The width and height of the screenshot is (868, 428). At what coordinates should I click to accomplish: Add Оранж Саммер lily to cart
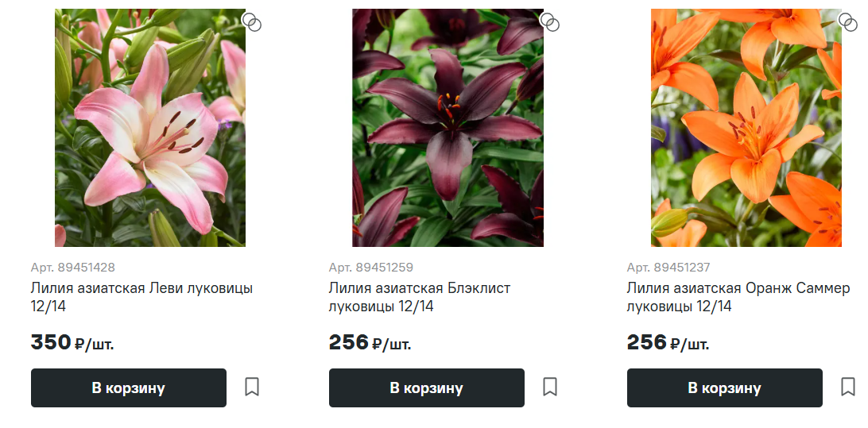pyautogui.click(x=725, y=388)
